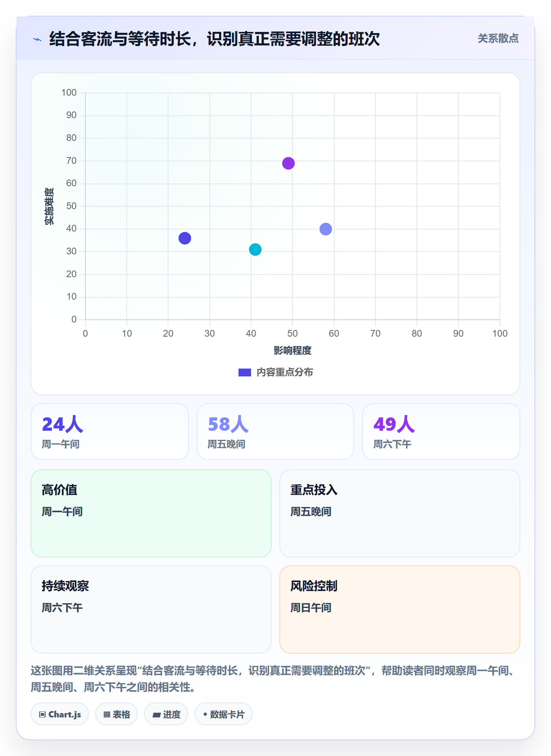Click the 重点投入 quadrant card

(x=400, y=513)
